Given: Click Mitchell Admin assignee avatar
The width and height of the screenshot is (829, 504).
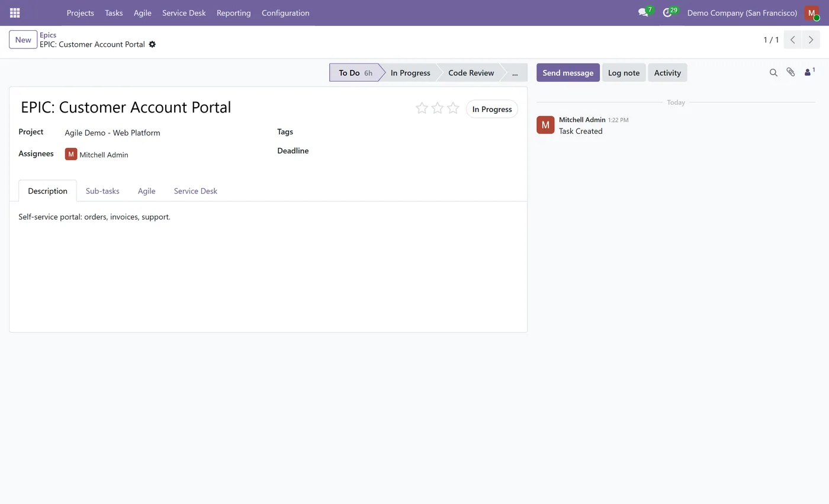Looking at the screenshot, I should (71, 154).
